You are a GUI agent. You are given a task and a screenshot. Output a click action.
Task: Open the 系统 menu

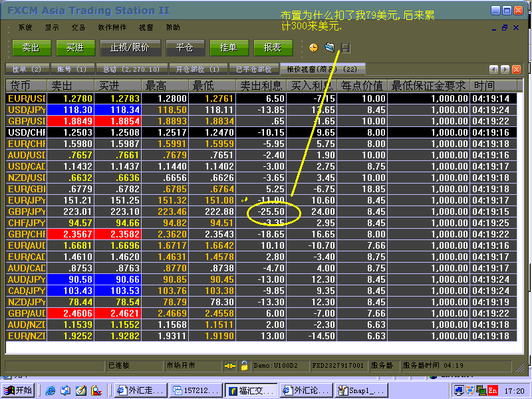pos(25,27)
